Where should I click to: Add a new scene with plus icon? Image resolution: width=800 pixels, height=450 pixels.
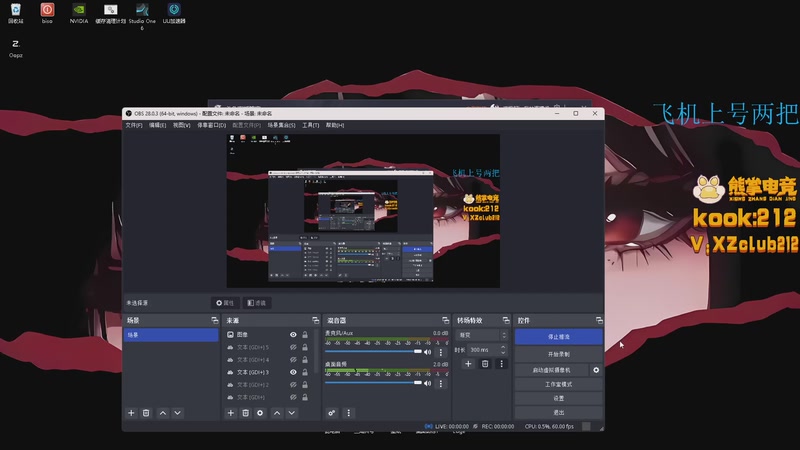click(131, 413)
